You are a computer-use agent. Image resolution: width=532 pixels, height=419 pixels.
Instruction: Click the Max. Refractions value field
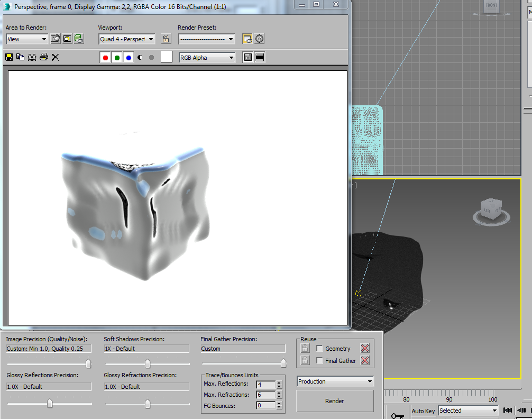[265, 395]
